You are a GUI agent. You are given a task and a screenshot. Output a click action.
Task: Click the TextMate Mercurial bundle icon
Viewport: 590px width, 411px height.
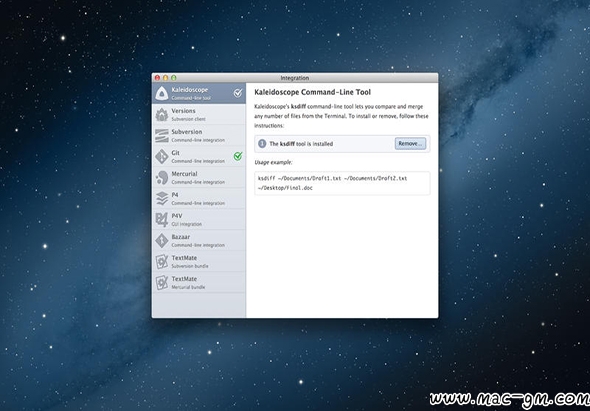tap(162, 283)
